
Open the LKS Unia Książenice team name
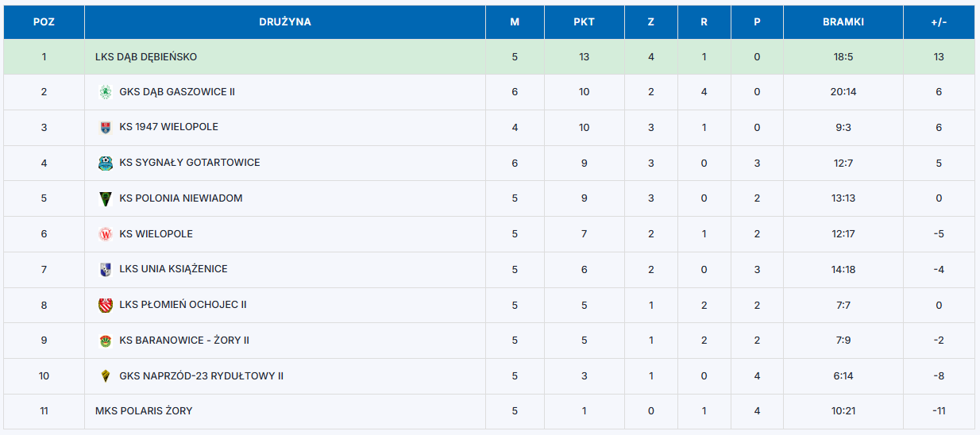click(x=173, y=269)
